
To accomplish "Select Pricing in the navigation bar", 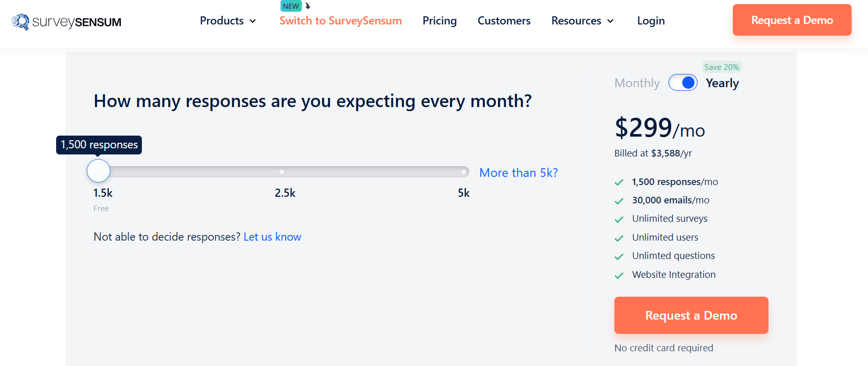I will pos(439,21).
